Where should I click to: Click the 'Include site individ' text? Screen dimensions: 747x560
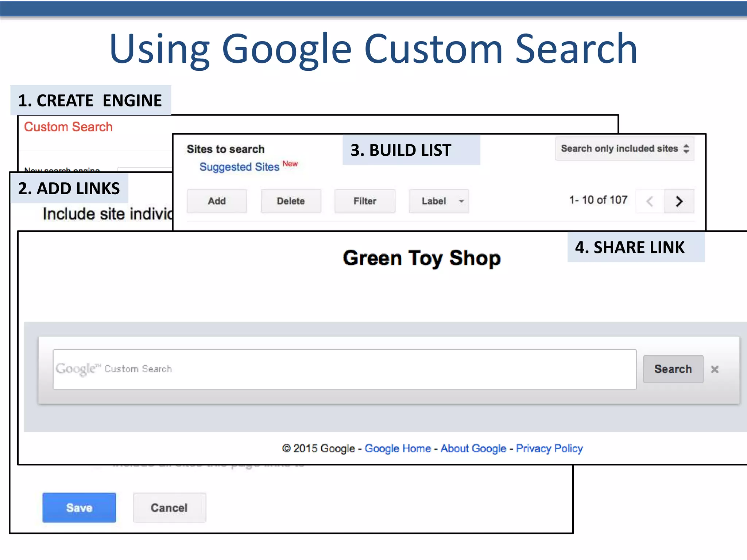click(108, 214)
